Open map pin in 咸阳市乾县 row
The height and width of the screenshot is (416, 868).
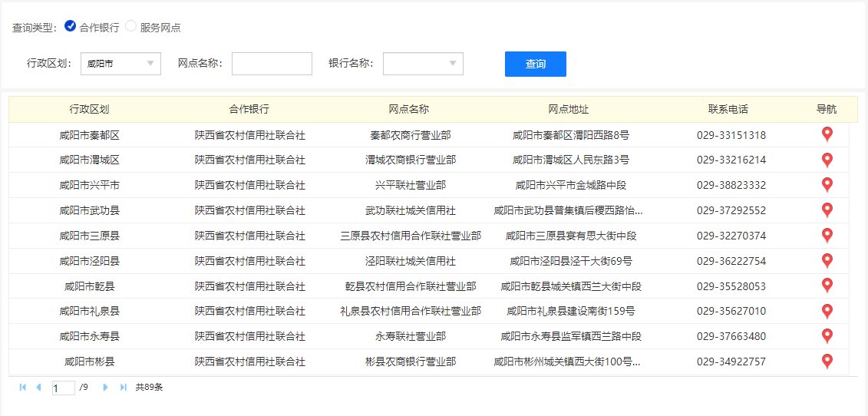click(827, 286)
